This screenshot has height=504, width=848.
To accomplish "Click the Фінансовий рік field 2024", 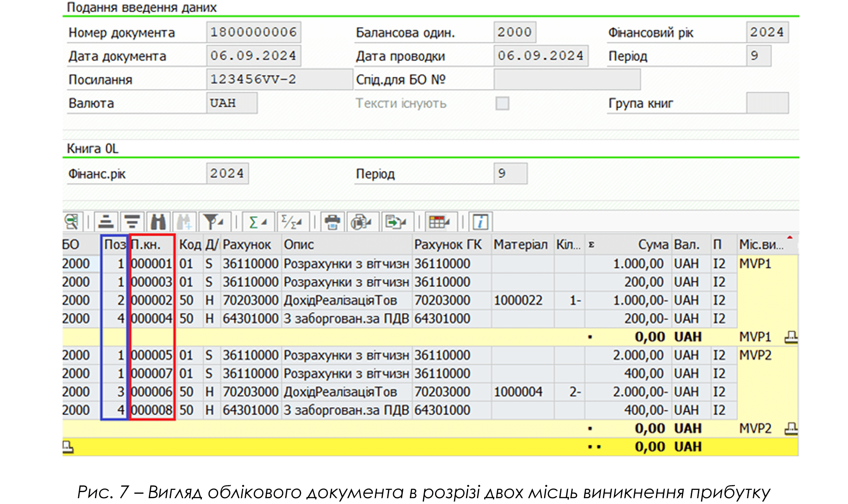I will 767,32.
